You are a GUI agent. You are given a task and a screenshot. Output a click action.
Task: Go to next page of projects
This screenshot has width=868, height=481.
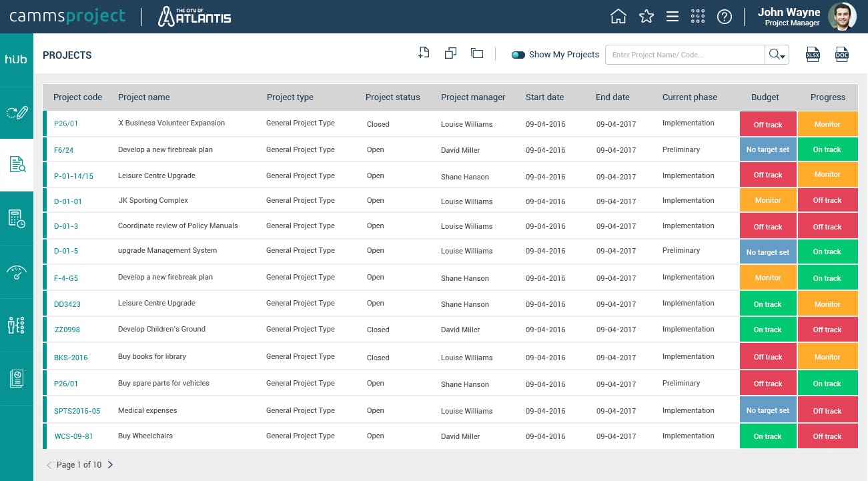(111, 465)
